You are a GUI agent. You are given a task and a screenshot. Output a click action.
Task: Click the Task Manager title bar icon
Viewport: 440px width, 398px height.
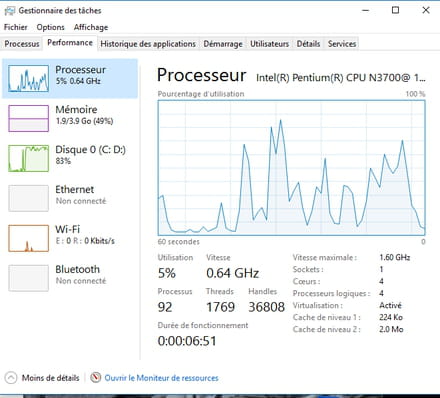click(10, 11)
